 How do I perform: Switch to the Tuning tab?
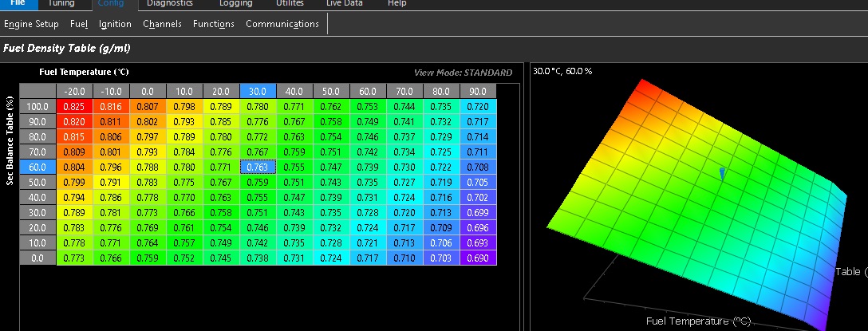(61, 4)
